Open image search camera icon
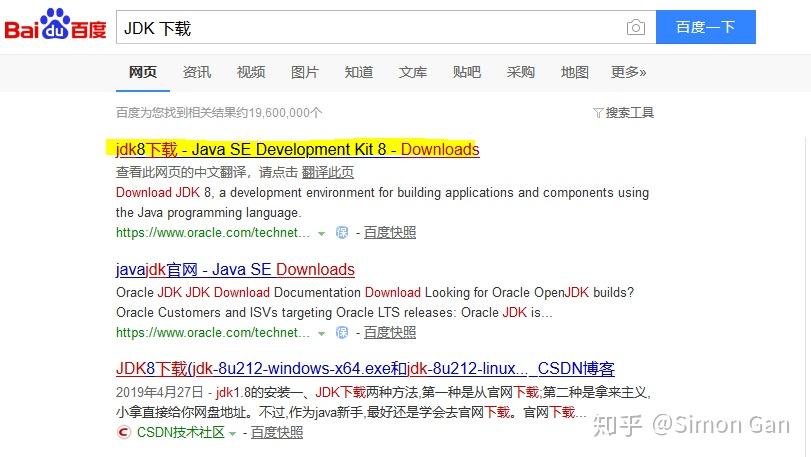This screenshot has width=811, height=457. (636, 27)
